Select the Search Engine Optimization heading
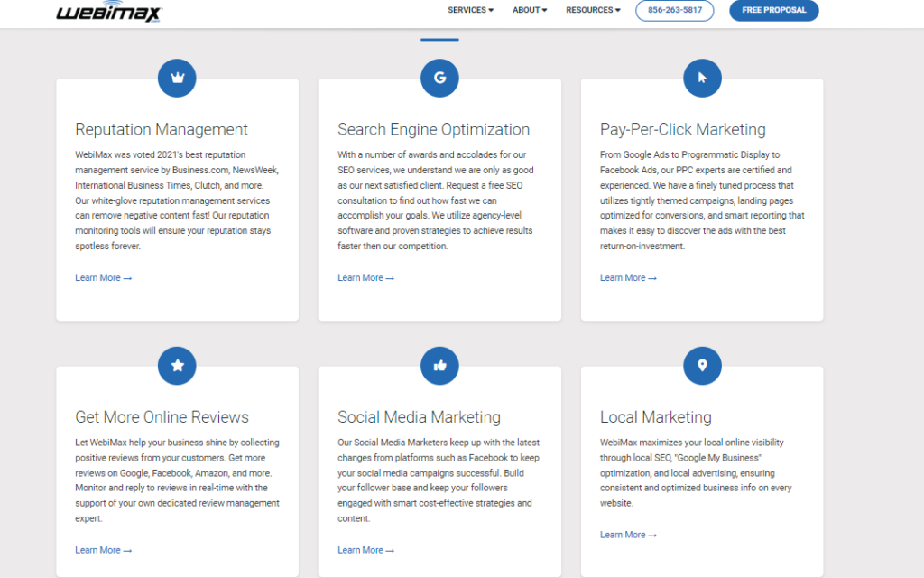 434,129
